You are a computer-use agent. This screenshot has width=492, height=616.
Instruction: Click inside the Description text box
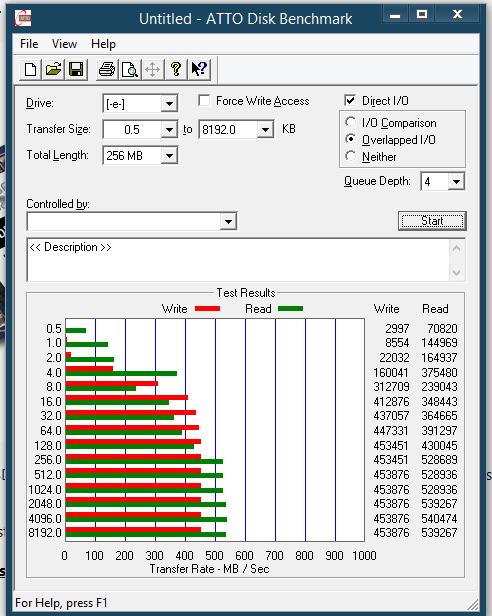(238, 260)
